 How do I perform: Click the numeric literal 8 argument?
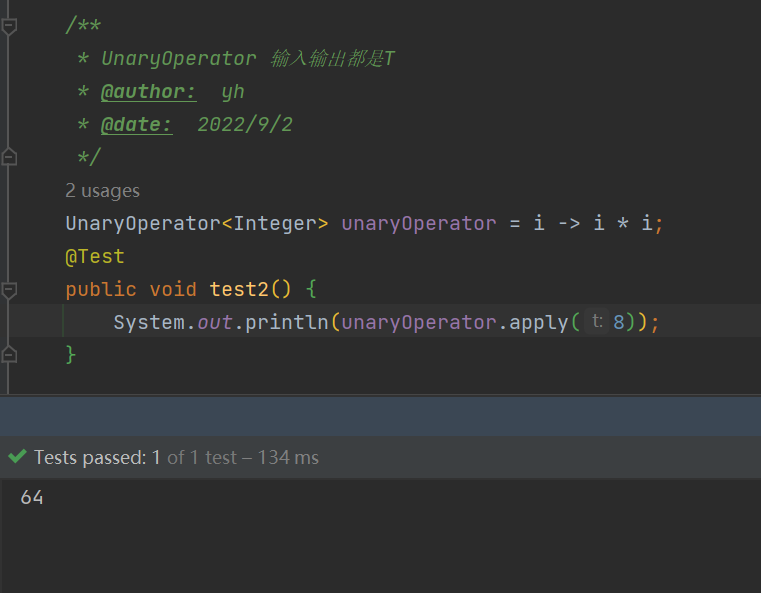(619, 323)
